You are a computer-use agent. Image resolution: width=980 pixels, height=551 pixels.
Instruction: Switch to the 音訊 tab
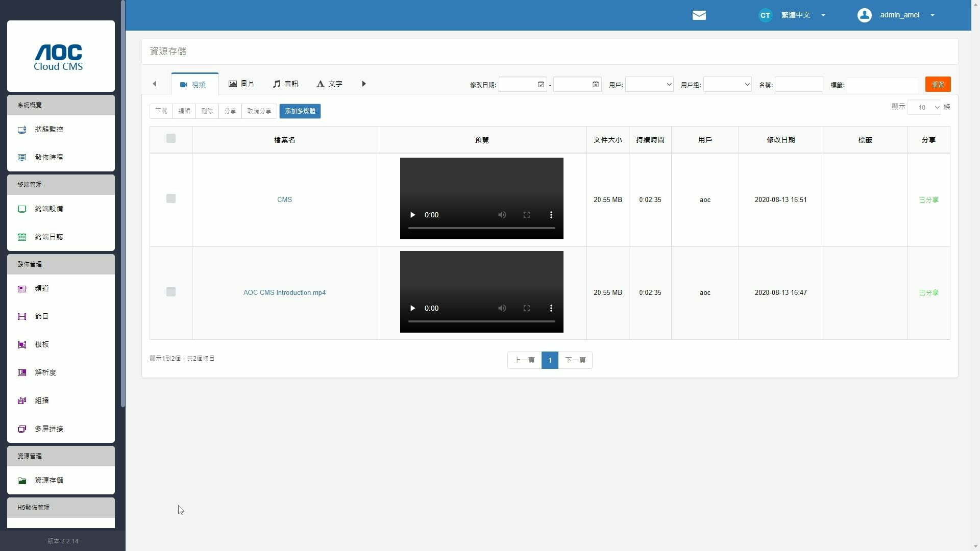tap(285, 84)
